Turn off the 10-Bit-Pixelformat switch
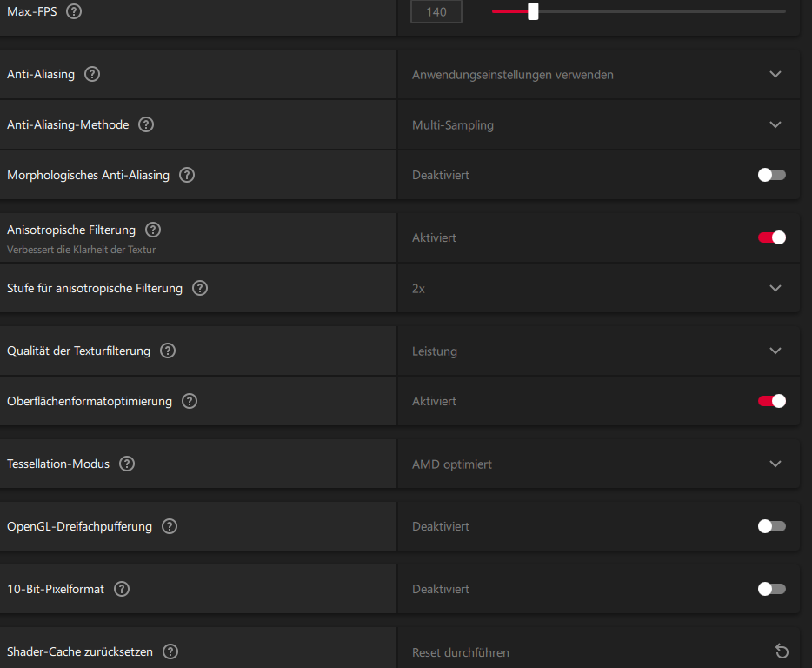 (x=770, y=589)
